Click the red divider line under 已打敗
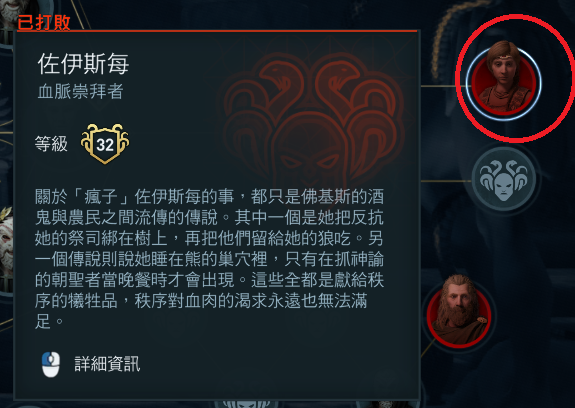575x408 pixels. pyautogui.click(x=217, y=31)
